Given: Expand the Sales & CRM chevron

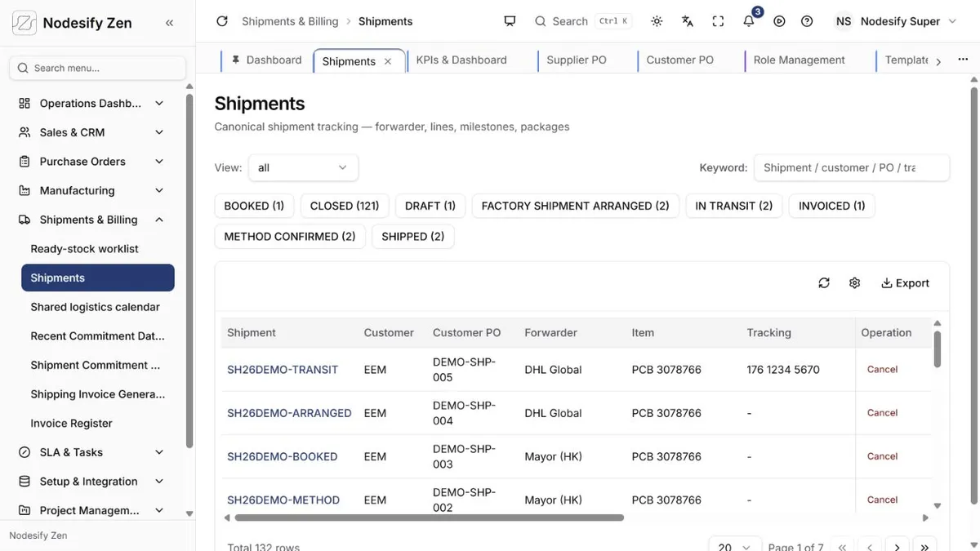Looking at the screenshot, I should pos(159,132).
